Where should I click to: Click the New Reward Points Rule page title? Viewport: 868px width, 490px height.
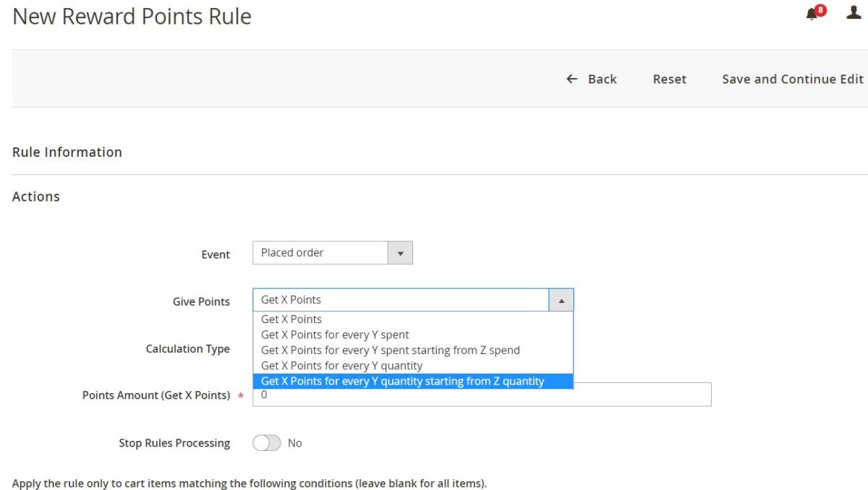[x=131, y=16]
